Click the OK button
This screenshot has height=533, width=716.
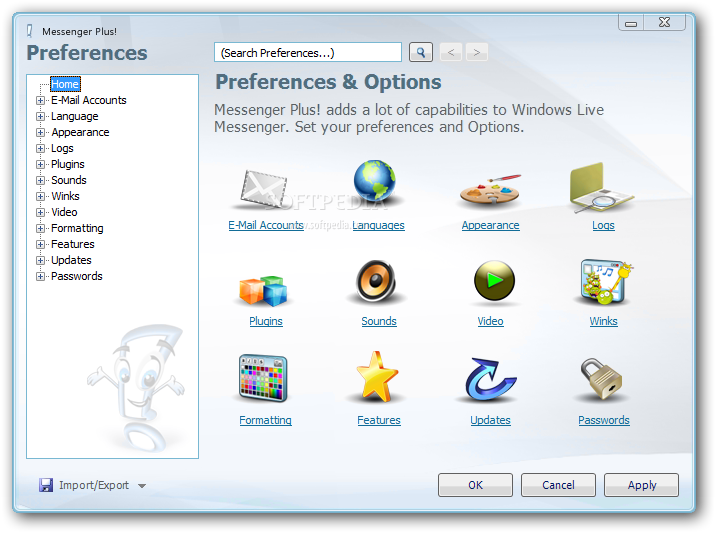(x=475, y=485)
